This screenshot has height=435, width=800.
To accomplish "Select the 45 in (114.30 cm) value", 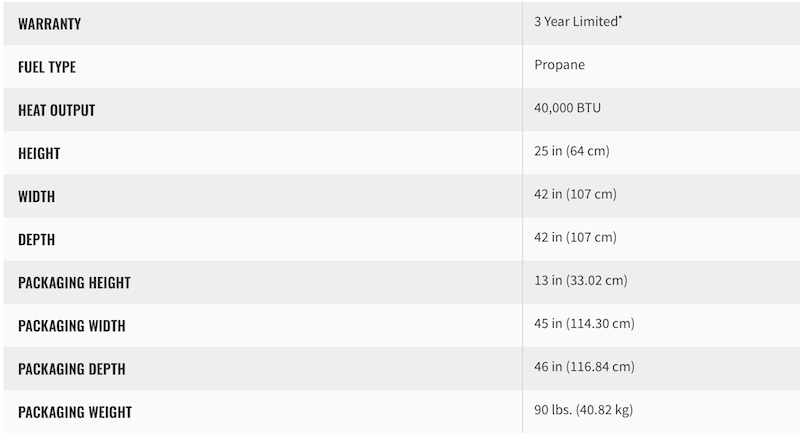I will coord(585,323).
